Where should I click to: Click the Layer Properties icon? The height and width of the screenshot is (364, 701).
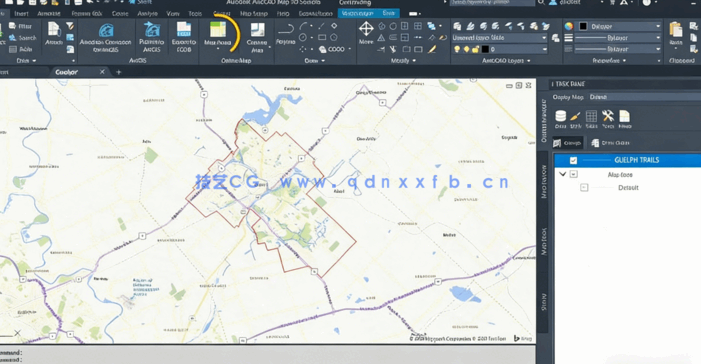(457, 26)
